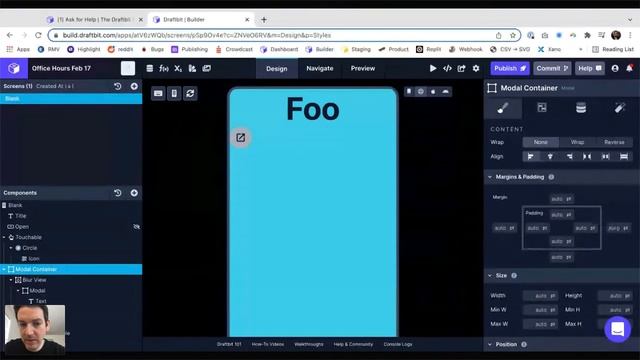Select the Styles brush tab icon

click(503, 108)
